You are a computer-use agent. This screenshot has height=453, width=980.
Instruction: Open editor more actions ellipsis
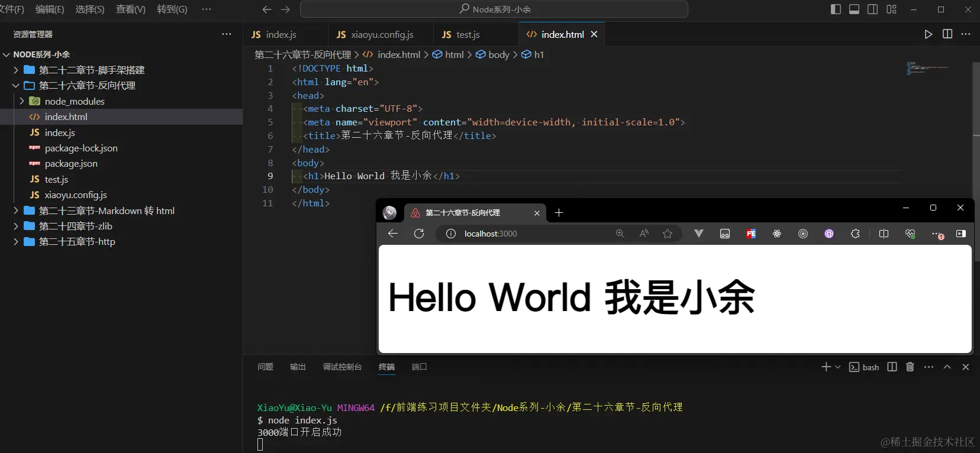[966, 34]
